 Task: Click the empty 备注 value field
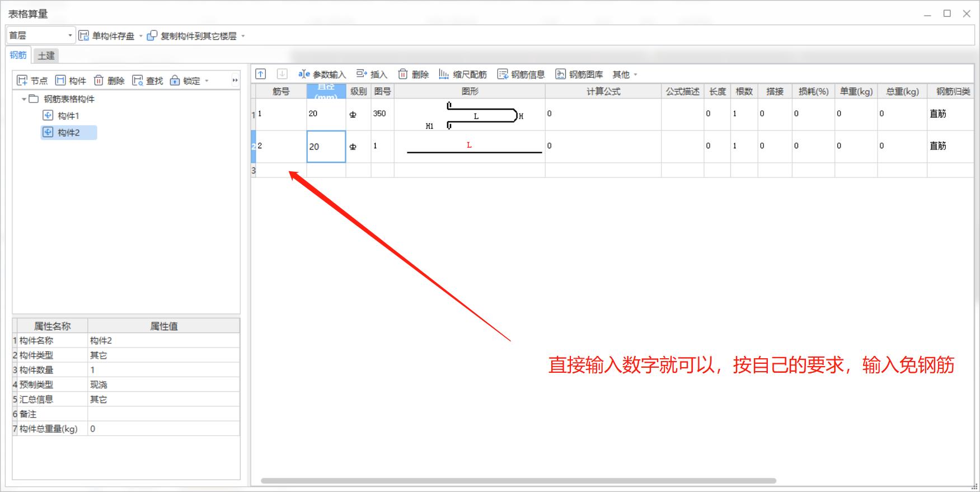tap(164, 414)
